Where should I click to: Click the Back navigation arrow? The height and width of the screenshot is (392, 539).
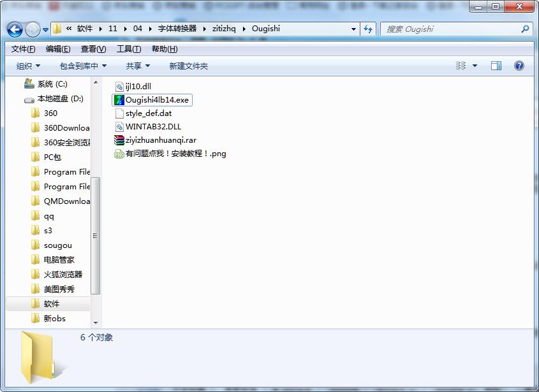(x=15, y=29)
